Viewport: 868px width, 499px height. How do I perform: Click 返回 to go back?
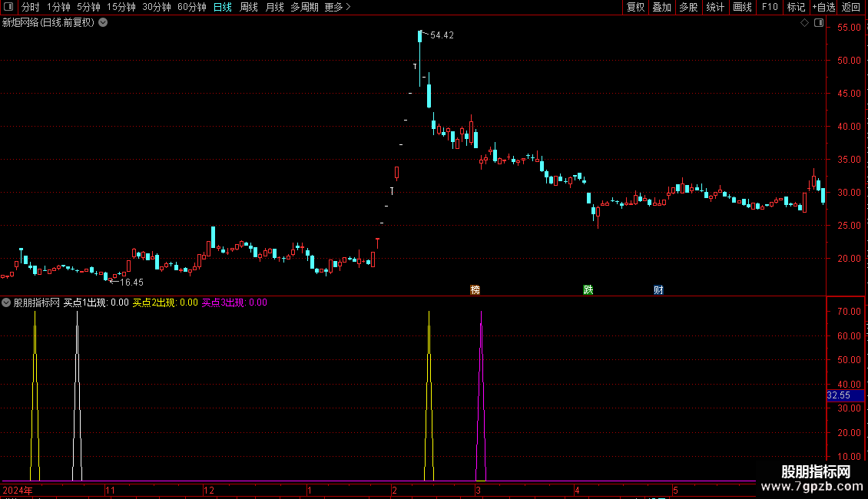coord(851,7)
